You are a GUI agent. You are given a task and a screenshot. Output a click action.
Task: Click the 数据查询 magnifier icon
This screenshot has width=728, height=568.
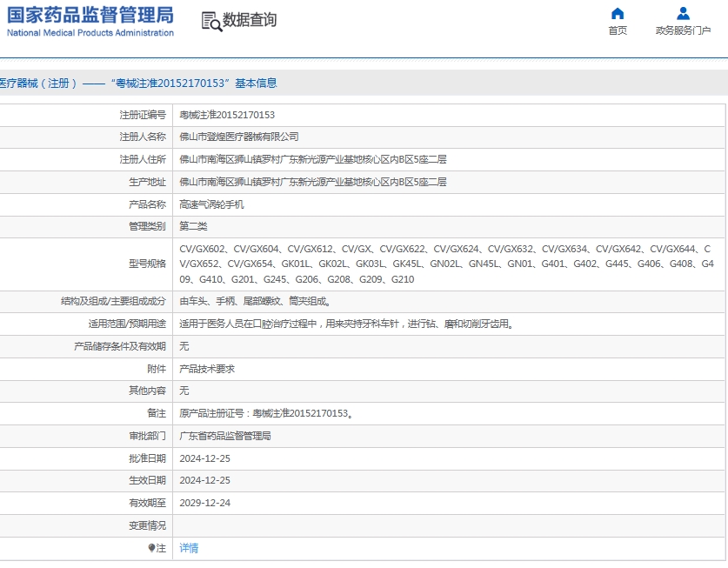[x=210, y=21]
